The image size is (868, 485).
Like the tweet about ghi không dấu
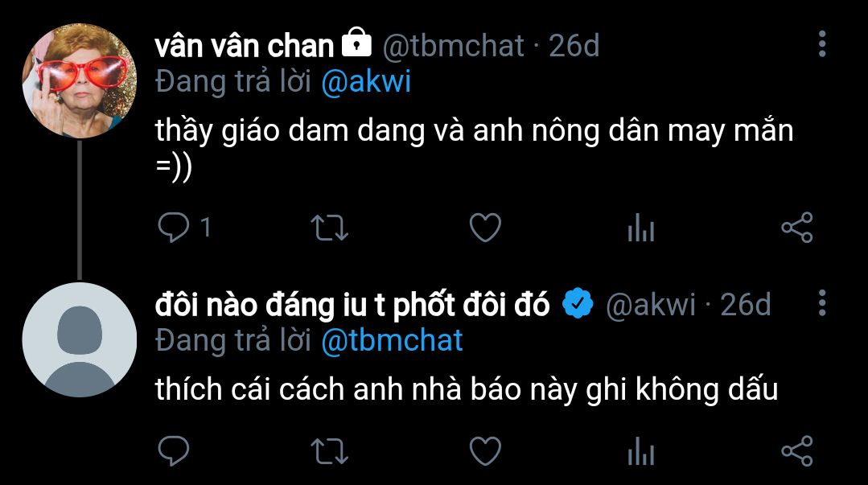(485, 450)
